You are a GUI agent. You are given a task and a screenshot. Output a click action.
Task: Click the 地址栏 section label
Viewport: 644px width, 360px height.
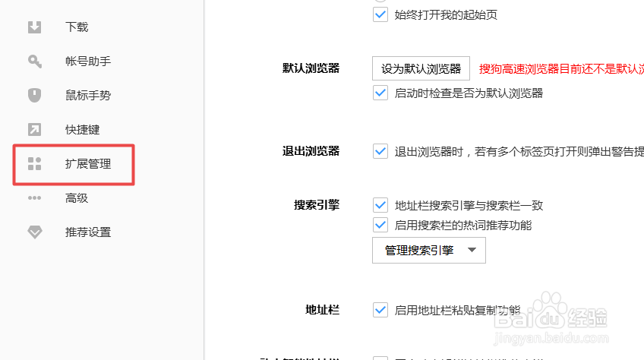(323, 310)
